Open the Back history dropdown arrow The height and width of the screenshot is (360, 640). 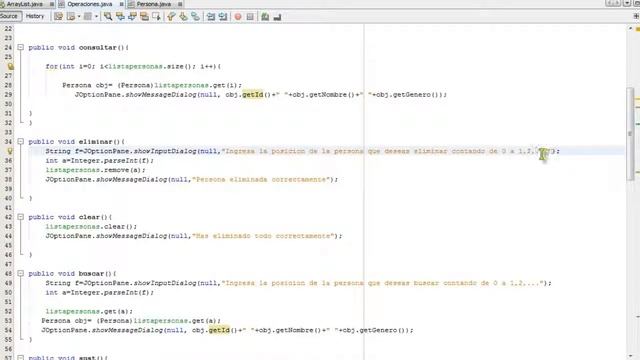tap(79, 17)
